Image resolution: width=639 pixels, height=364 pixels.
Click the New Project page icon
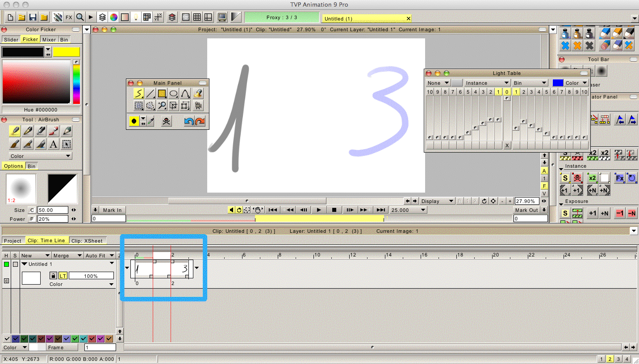(10, 17)
